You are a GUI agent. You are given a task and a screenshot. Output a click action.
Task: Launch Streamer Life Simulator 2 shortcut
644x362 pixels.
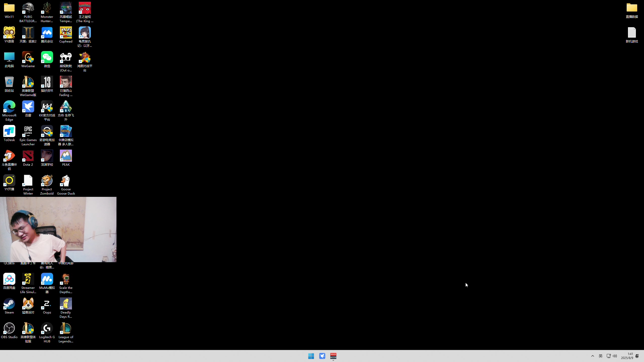point(28,284)
